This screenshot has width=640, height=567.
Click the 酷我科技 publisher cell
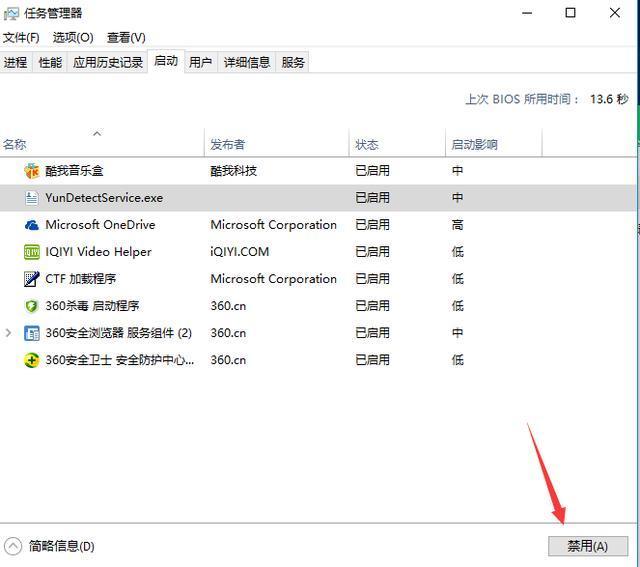coord(233,171)
